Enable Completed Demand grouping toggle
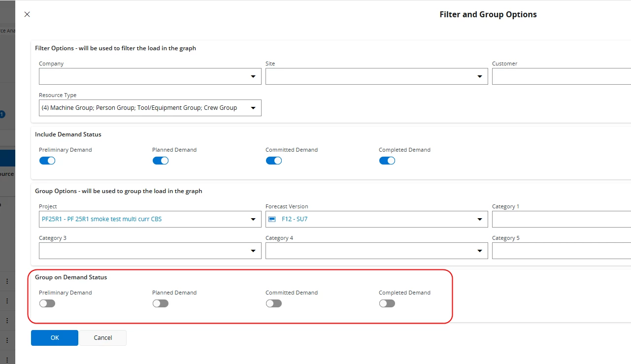 tap(387, 303)
